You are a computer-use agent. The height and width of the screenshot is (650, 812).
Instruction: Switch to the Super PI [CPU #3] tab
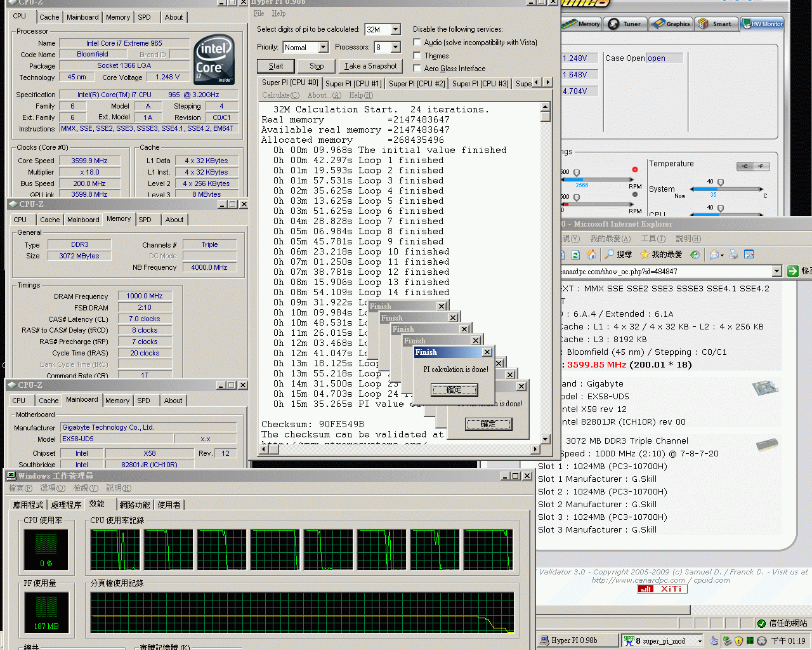click(x=480, y=83)
